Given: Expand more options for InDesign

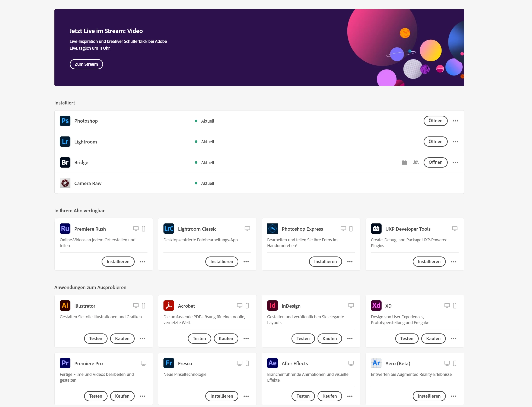Looking at the screenshot, I should point(350,339).
